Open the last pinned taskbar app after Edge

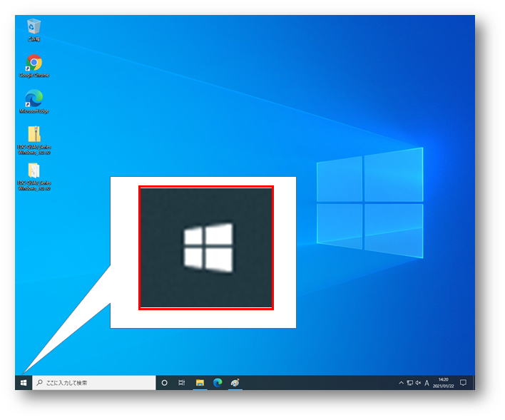click(x=235, y=383)
